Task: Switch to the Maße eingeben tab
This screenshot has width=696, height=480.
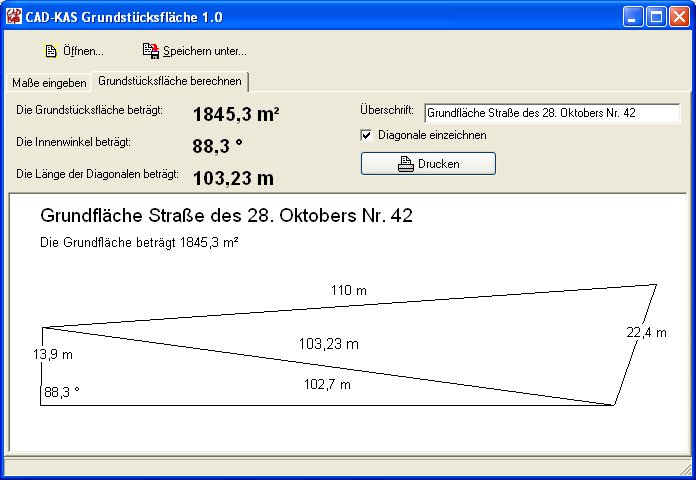Action: [49, 83]
